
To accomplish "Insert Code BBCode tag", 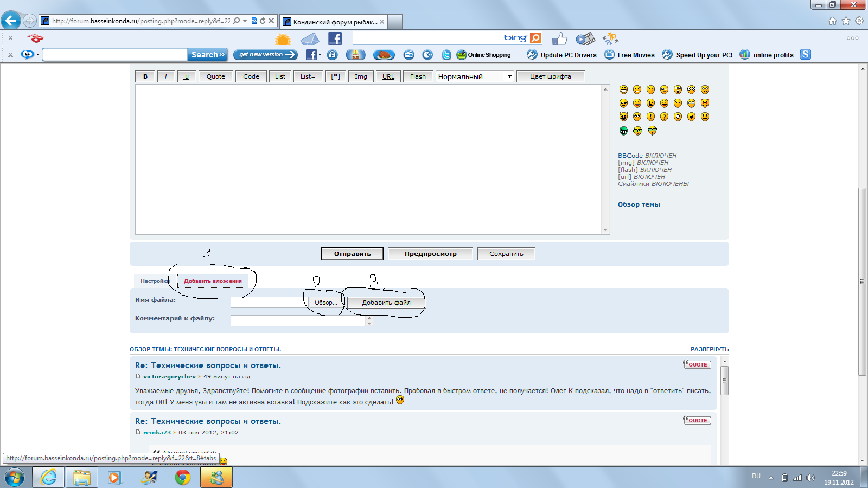I will click(x=251, y=76).
